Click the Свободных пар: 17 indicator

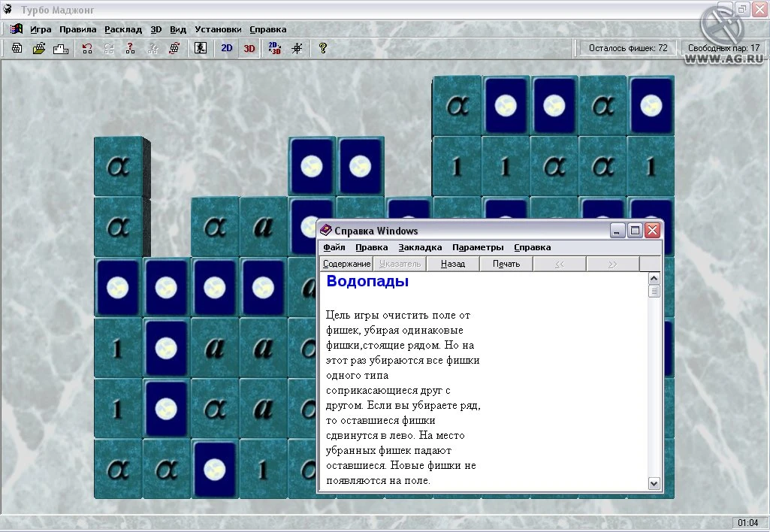coord(723,48)
